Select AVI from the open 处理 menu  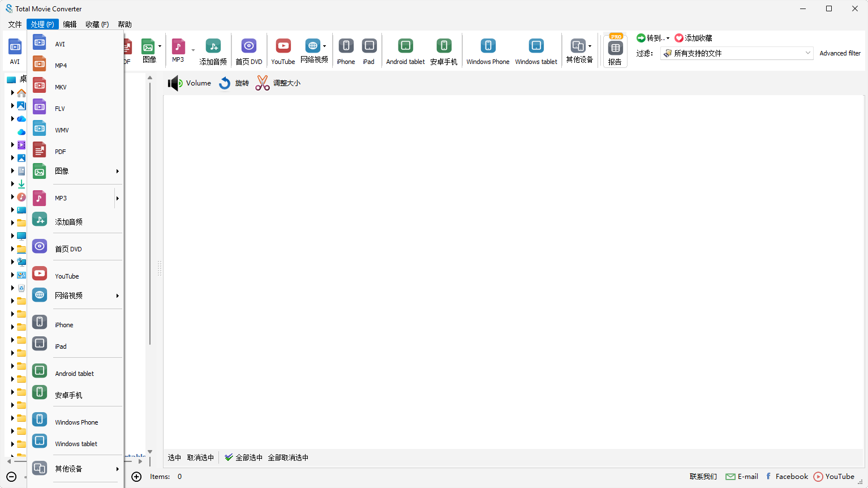pyautogui.click(x=75, y=44)
